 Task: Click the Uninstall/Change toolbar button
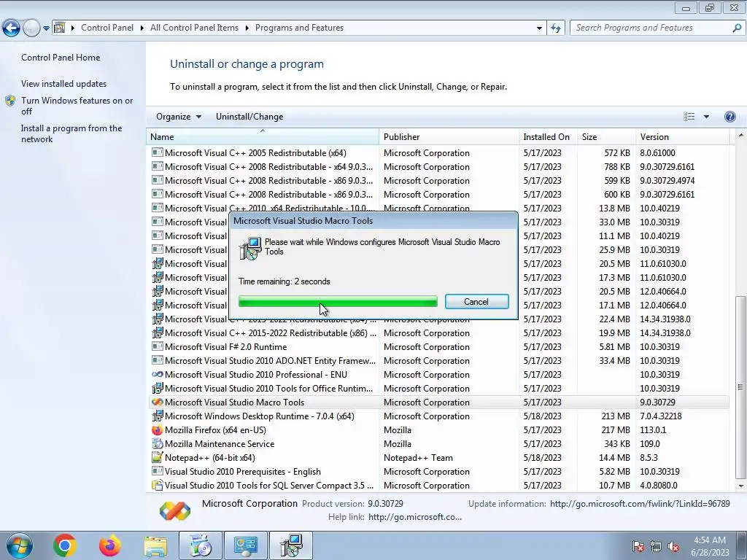point(249,117)
